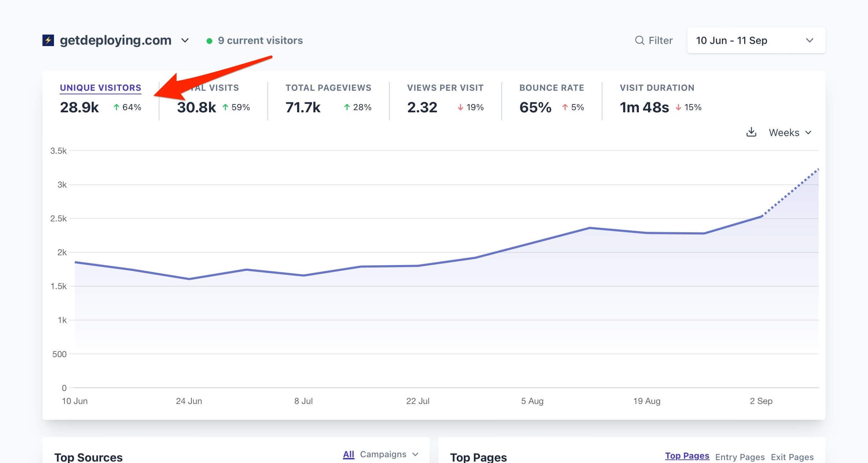Image resolution: width=868 pixels, height=463 pixels.
Task: Click the 65% bounce rate value
Action: (535, 107)
